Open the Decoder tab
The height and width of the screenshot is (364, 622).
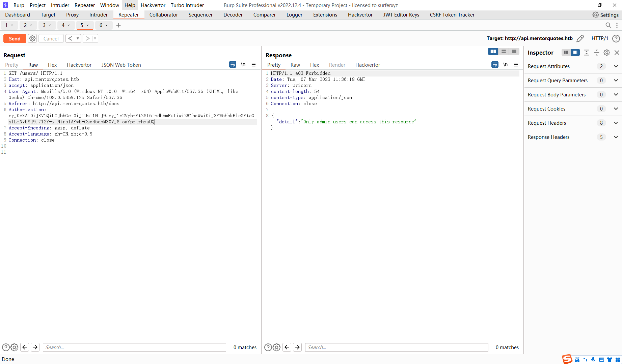click(x=233, y=15)
